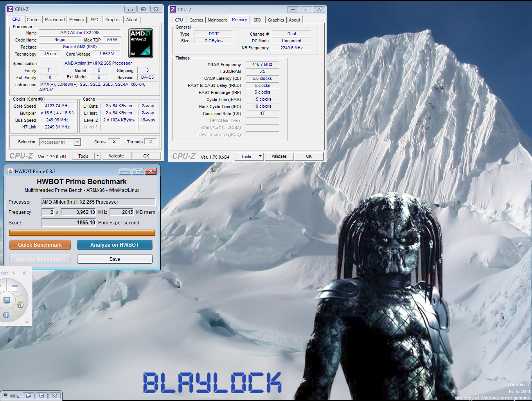The width and height of the screenshot is (532, 401).
Task: Click the Bus Speed value 249.96 MHz
Action: tap(57, 120)
